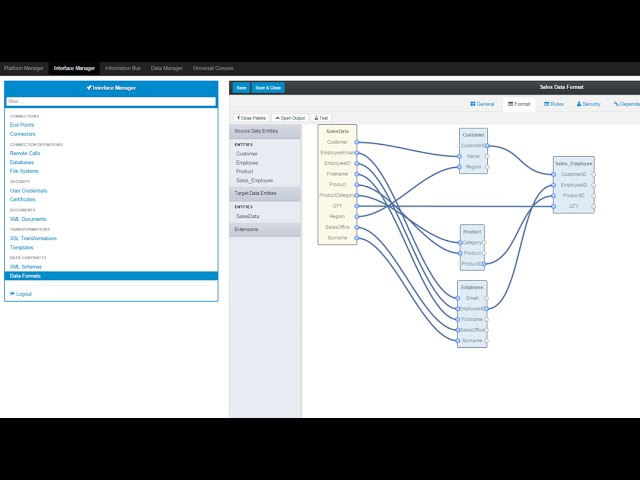Open the General tab

482,104
